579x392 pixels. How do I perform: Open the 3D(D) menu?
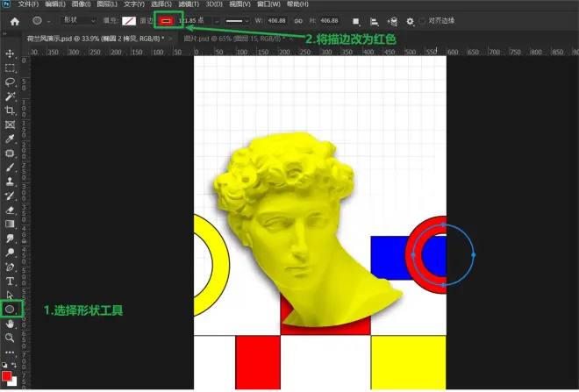tap(214, 4)
